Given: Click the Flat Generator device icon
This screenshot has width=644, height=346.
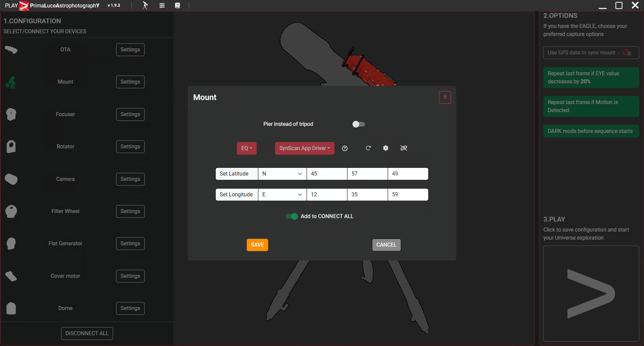Looking at the screenshot, I should [x=11, y=244].
